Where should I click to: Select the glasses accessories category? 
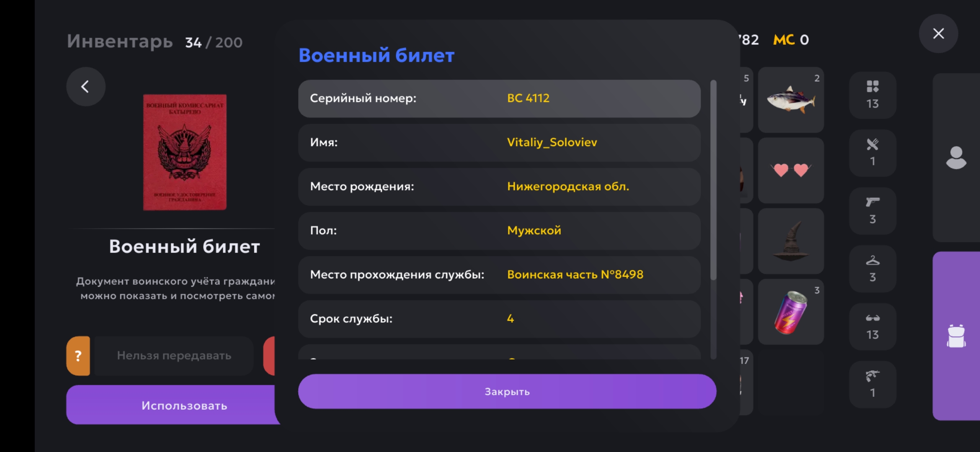coord(872,326)
